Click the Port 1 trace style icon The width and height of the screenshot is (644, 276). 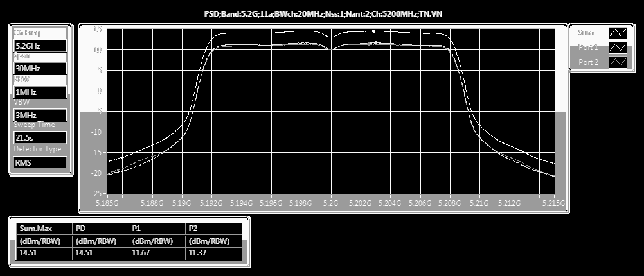tap(618, 47)
